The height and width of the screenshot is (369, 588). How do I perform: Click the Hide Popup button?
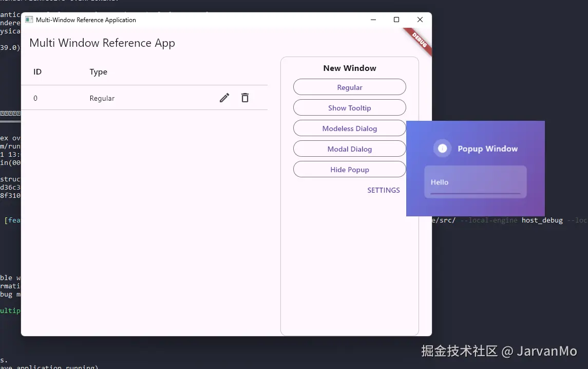point(350,170)
